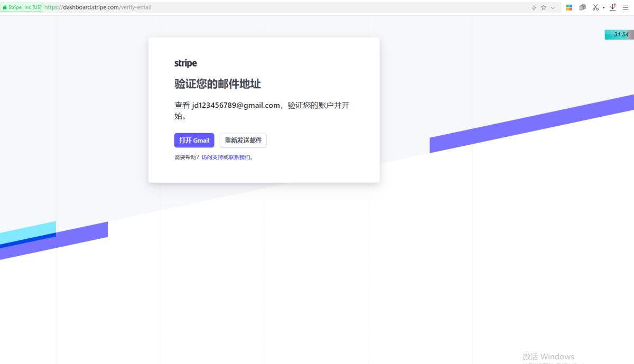The image size is (634, 364).
Task: Click the lightning bolt extension icon
Action: coord(534,7)
